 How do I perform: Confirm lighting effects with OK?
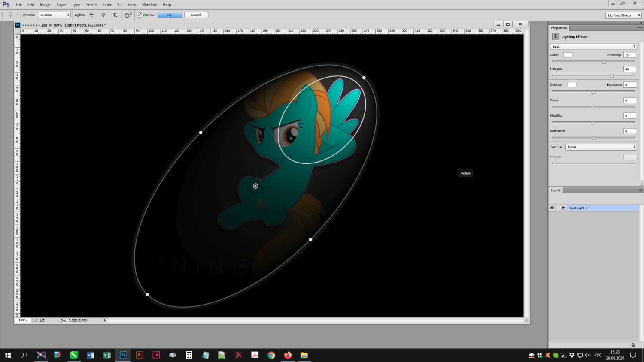[x=169, y=15]
